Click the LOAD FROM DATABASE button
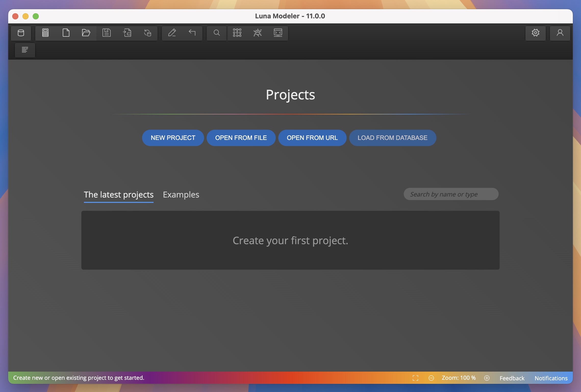The height and width of the screenshot is (392, 581). pyautogui.click(x=393, y=138)
